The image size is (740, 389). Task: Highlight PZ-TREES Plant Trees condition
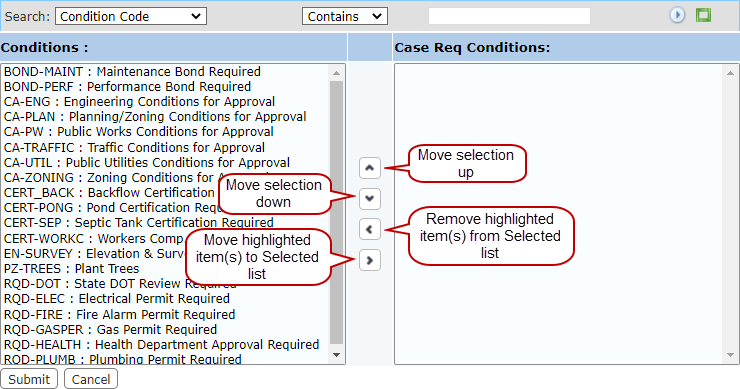[72, 269]
